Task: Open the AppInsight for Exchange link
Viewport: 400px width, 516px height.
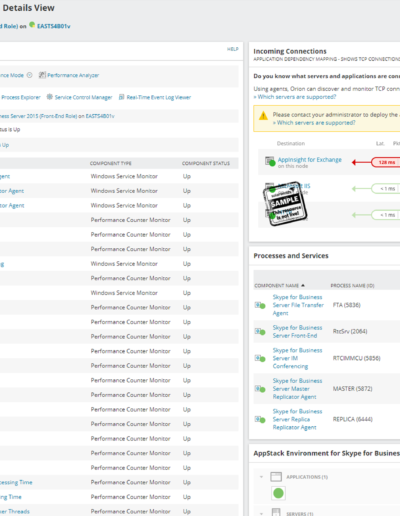Action: 310,160
